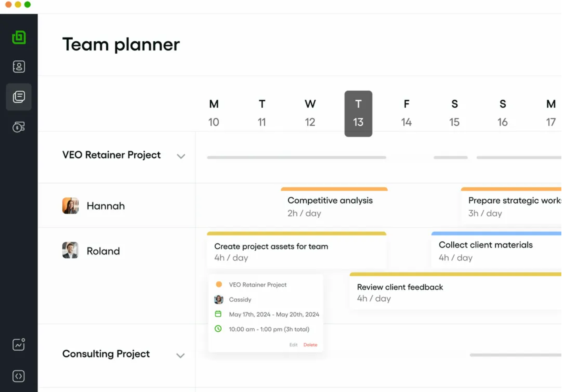Open the reports chart icon in sidebar
This screenshot has height=392, width=588.
(x=19, y=344)
